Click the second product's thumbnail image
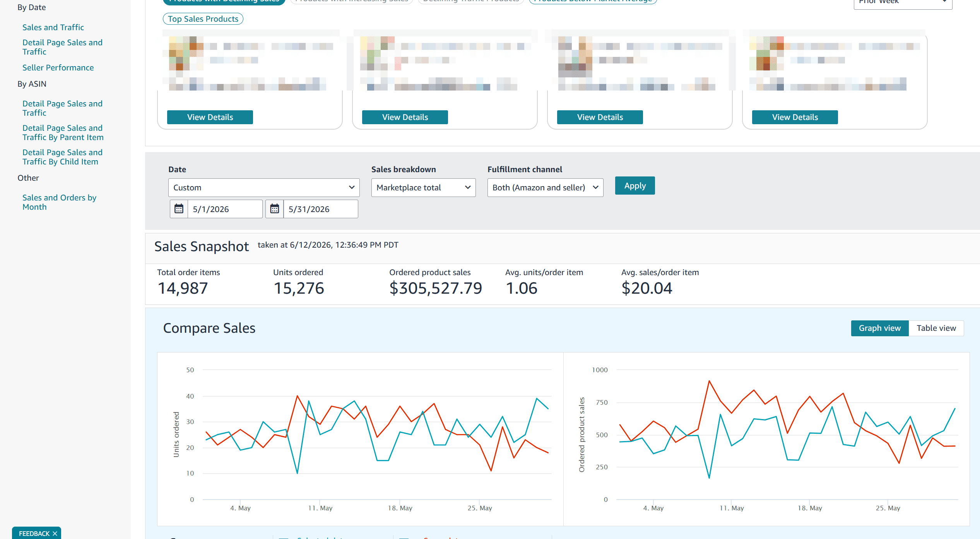 pos(377,53)
